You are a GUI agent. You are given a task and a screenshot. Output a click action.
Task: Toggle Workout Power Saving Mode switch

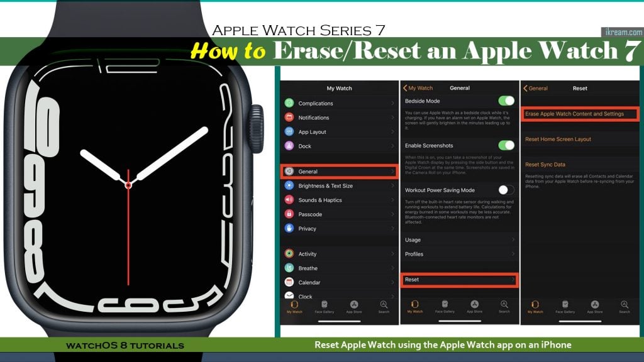pyautogui.click(x=506, y=190)
